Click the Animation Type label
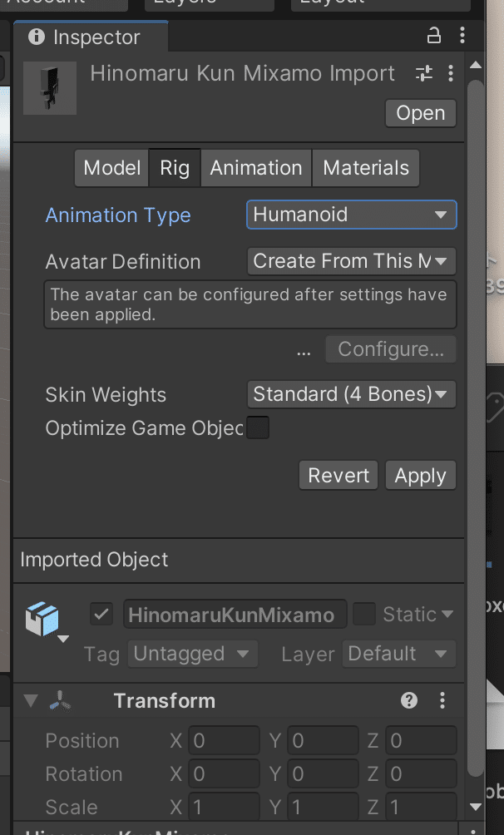Screen dimensions: 504x835 tap(118, 215)
